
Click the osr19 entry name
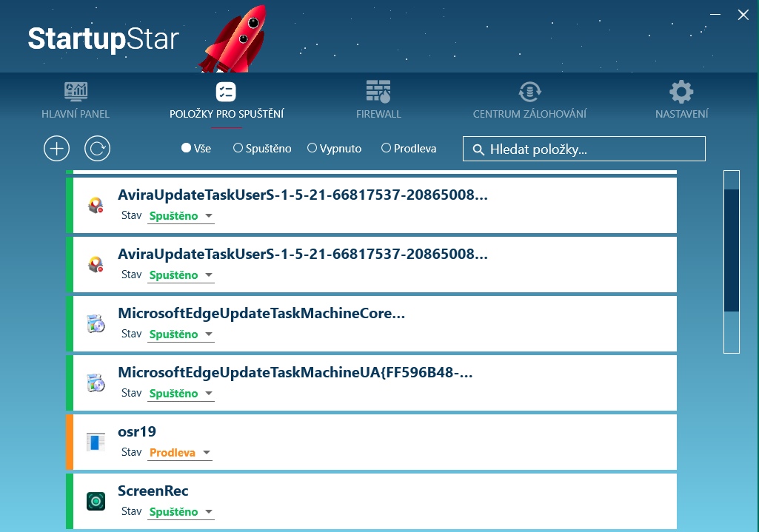137,432
